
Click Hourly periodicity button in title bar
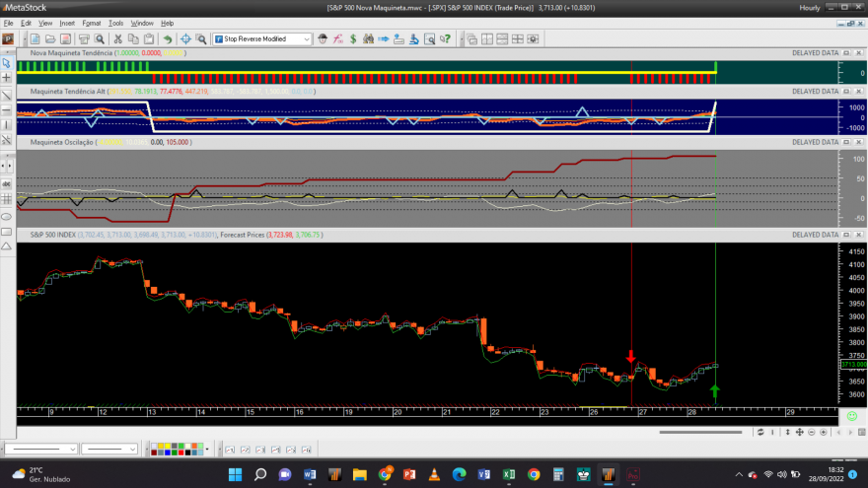pyautogui.click(x=810, y=8)
